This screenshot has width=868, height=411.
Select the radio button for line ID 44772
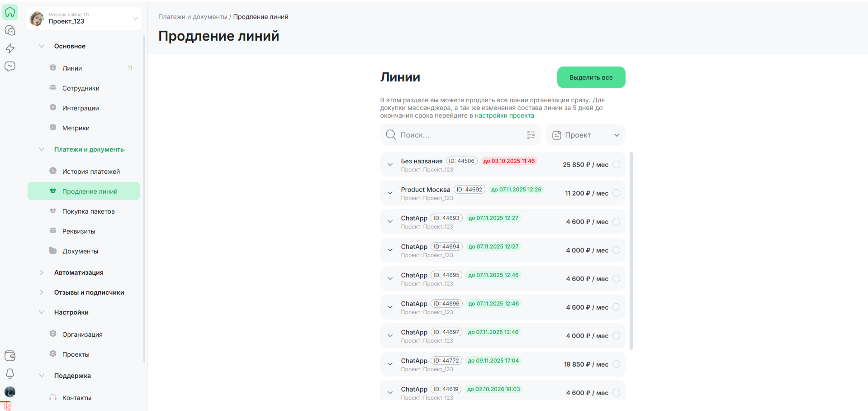(616, 364)
